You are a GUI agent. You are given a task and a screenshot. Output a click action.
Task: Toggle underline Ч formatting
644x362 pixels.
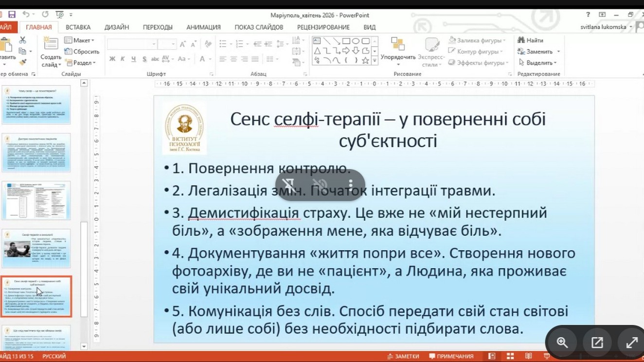(133, 59)
